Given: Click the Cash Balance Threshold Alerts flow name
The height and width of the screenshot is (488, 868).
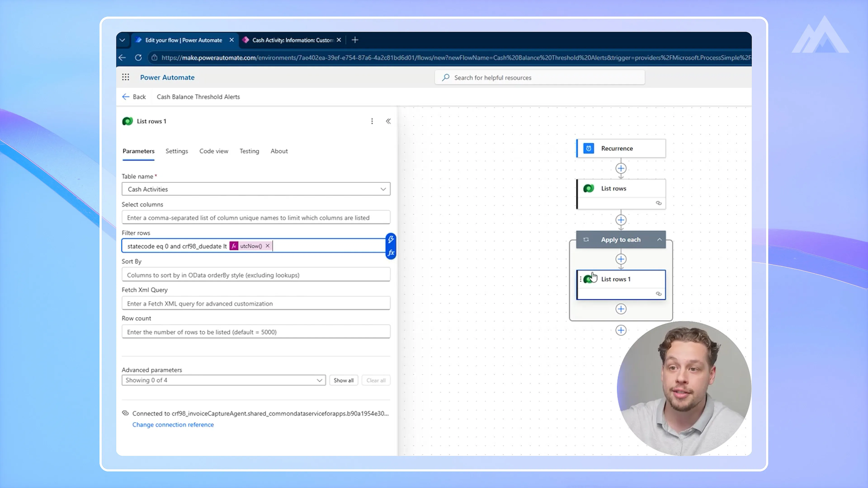Looking at the screenshot, I should point(198,97).
